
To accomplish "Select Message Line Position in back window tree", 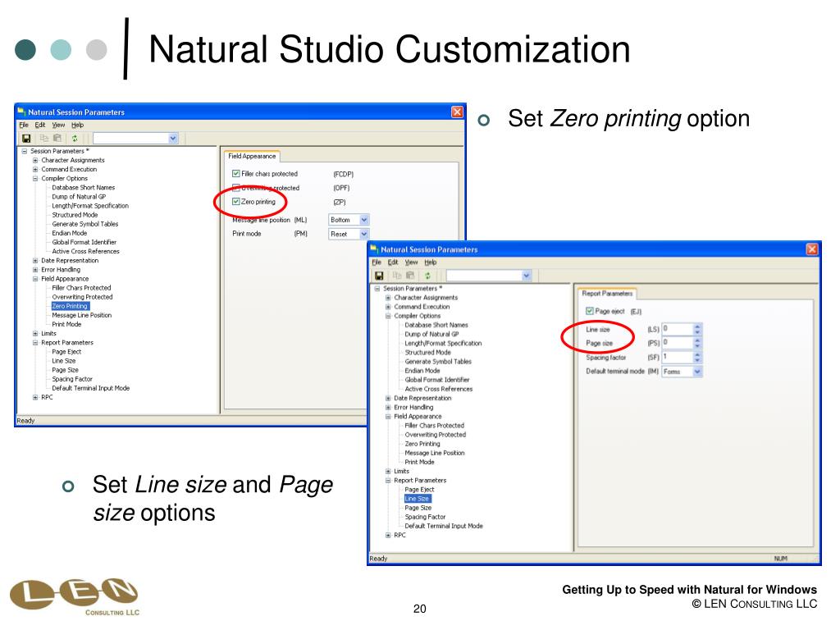I will [x=81, y=315].
